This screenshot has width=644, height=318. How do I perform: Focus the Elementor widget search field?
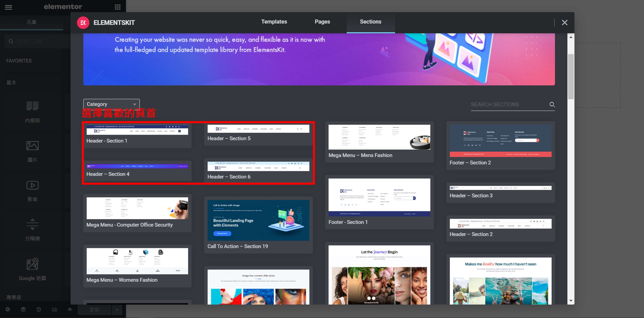[x=37, y=41]
